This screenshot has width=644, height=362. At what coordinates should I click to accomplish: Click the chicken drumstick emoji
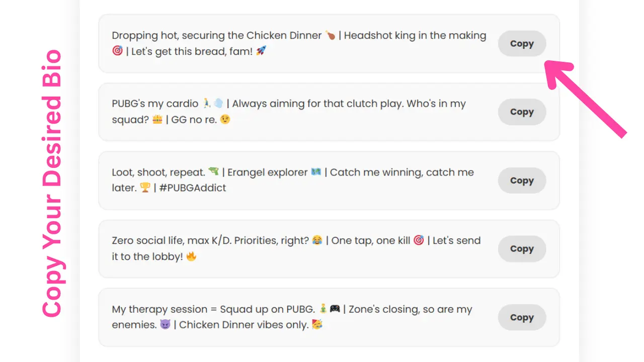pos(330,35)
